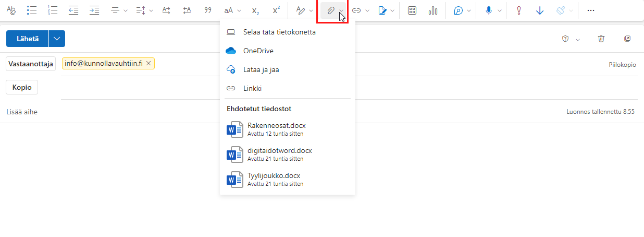Open the Lähetä send options dropdown
The width and height of the screenshot is (644, 237).
(57, 39)
